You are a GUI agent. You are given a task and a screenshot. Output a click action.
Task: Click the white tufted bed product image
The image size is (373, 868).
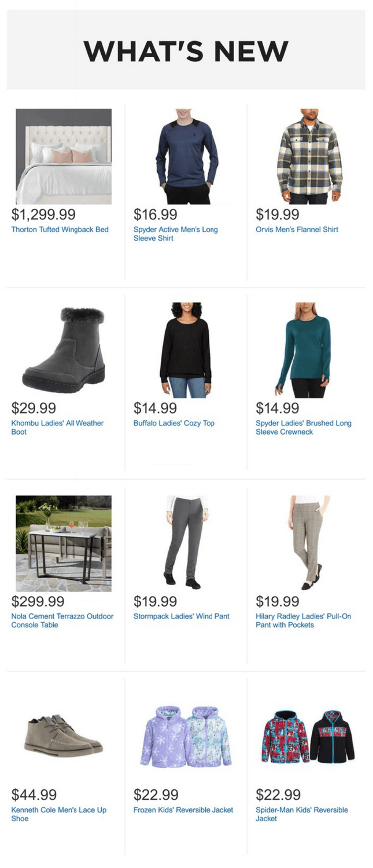(x=64, y=156)
